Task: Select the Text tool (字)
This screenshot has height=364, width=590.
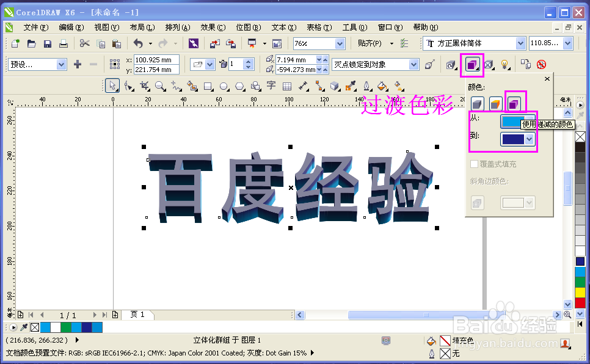Action: tap(271, 86)
